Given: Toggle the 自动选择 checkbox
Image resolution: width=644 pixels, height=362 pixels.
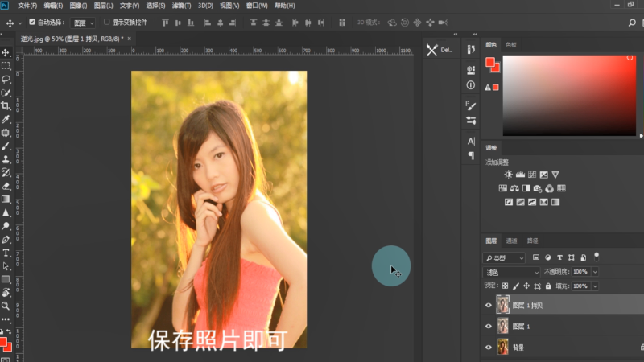Looking at the screenshot, I should 32,22.
